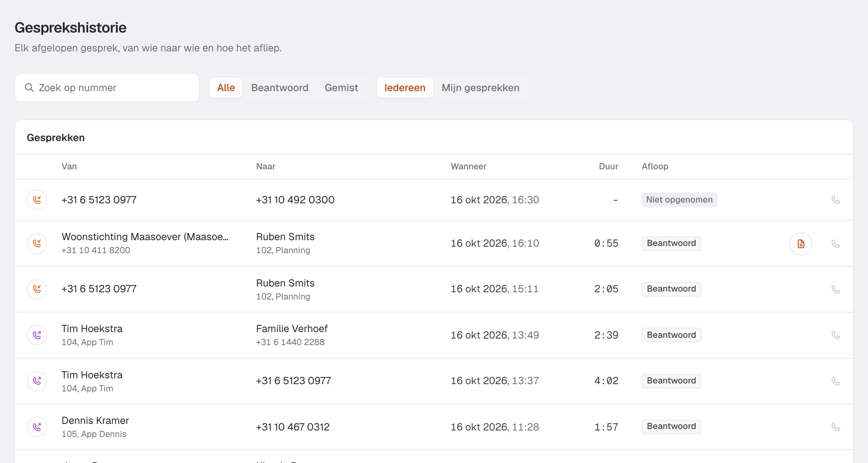The height and width of the screenshot is (463, 868).
Task: Click call icon for Dennis Kramer row
Action: point(835,427)
